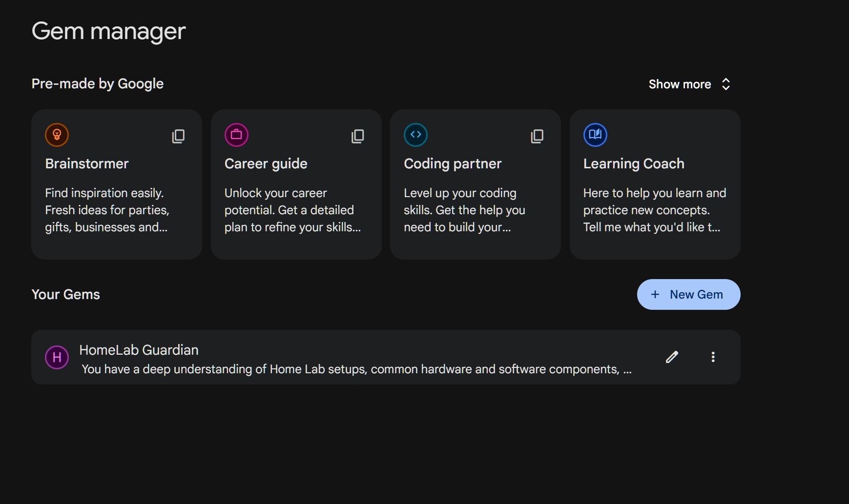Viewport: 849px width, 504px height.
Task: Click the HomeLab Guardian description text
Action: pyautogui.click(x=356, y=369)
